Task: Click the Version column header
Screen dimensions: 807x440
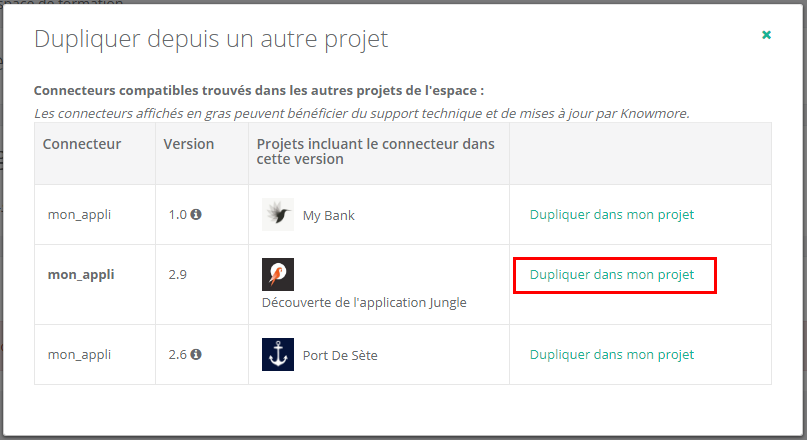Action: (x=189, y=144)
